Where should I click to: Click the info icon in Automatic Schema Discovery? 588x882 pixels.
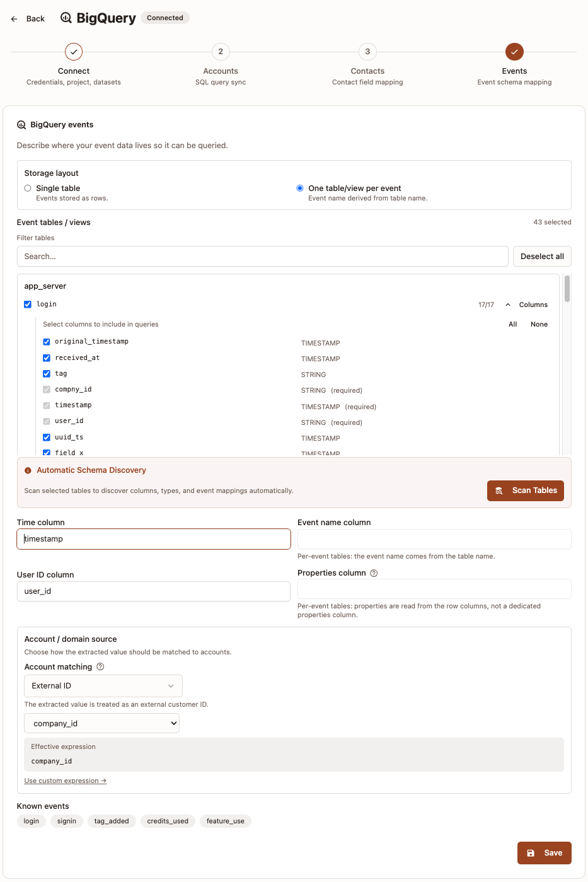point(28,470)
